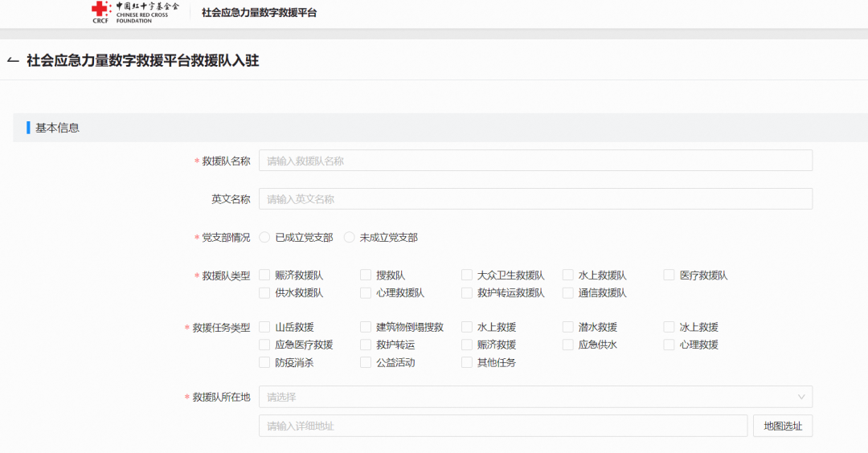This screenshot has width=868, height=453.
Task: Check the 水上救援队 option
Action: (x=568, y=275)
